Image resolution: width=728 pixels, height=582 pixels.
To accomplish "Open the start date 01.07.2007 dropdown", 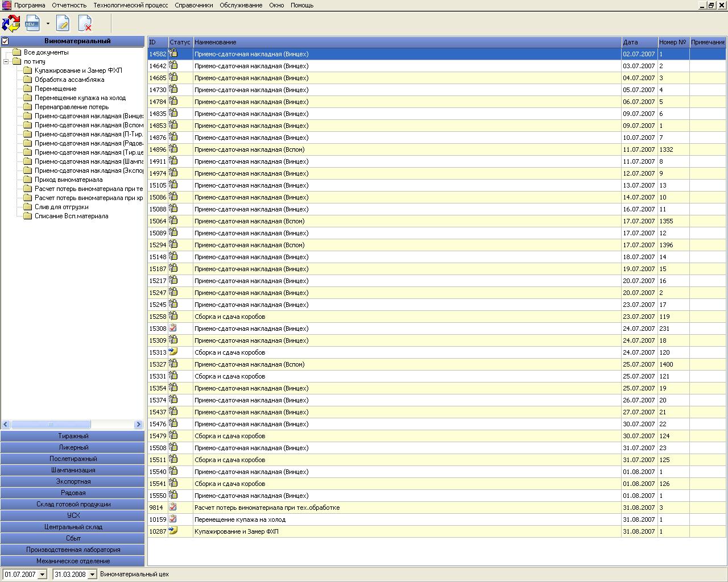I will (42, 575).
